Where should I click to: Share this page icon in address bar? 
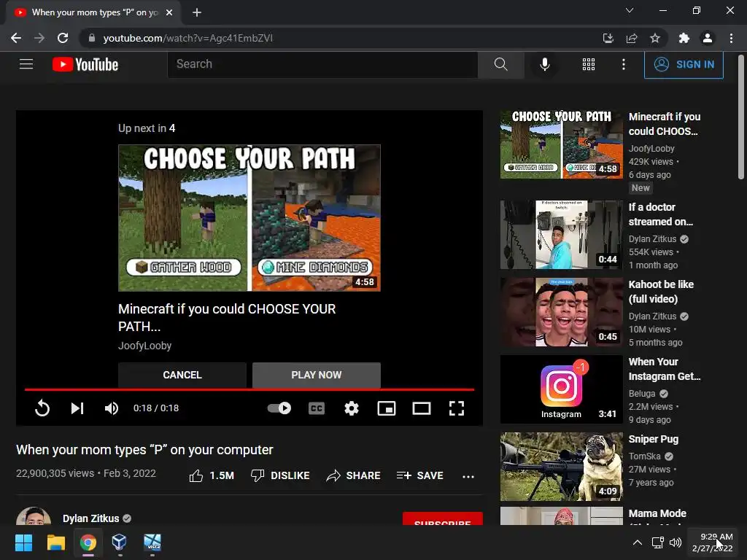(632, 38)
